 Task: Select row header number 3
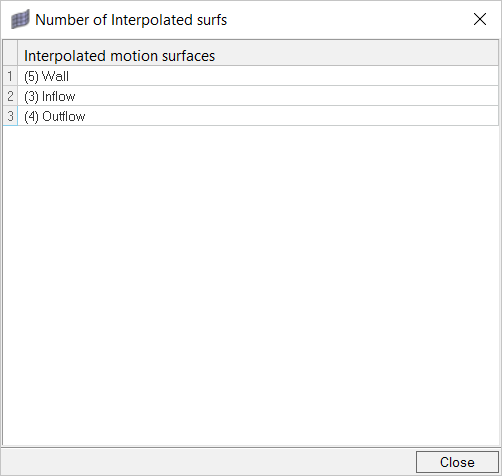10,116
